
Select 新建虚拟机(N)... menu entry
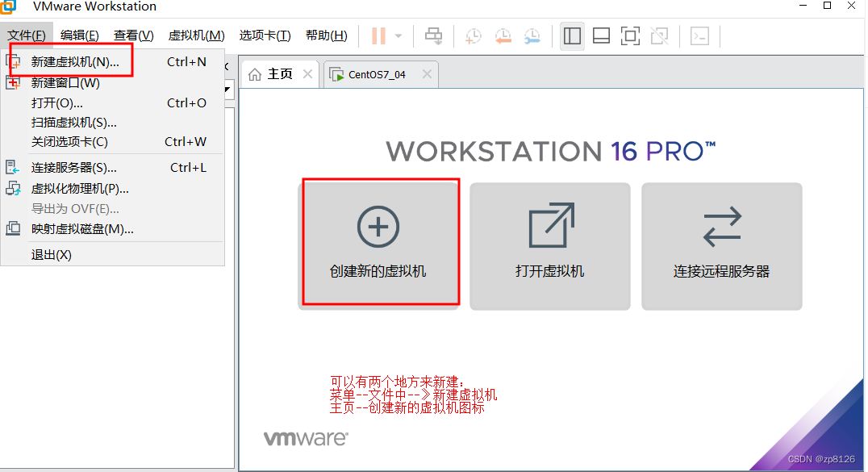coord(113,62)
